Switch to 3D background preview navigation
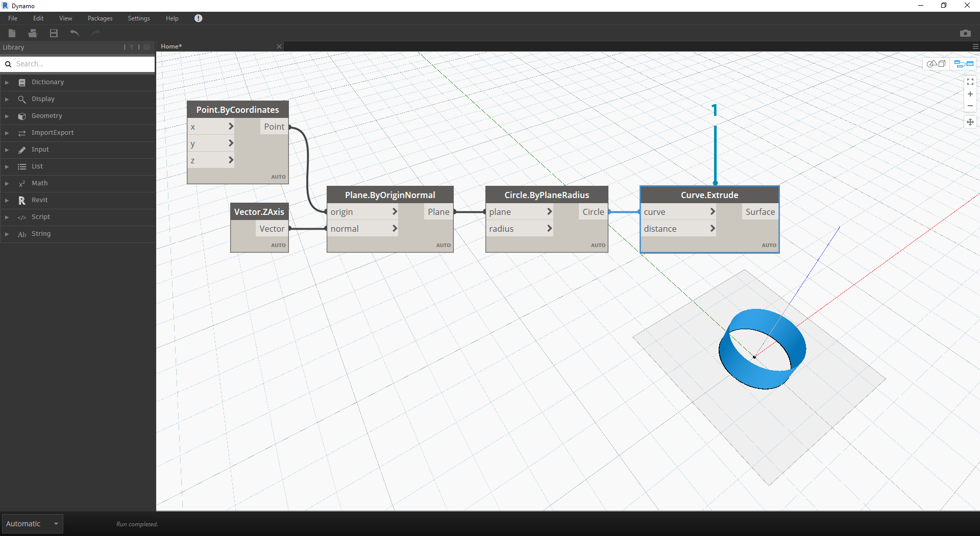Viewport: 980px width, 536px height. (936, 64)
